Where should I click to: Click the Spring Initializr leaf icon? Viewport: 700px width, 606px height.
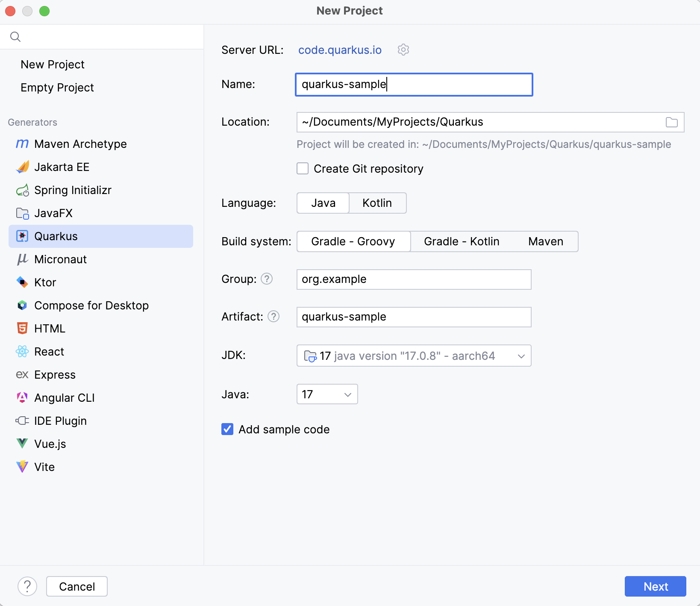(x=22, y=190)
